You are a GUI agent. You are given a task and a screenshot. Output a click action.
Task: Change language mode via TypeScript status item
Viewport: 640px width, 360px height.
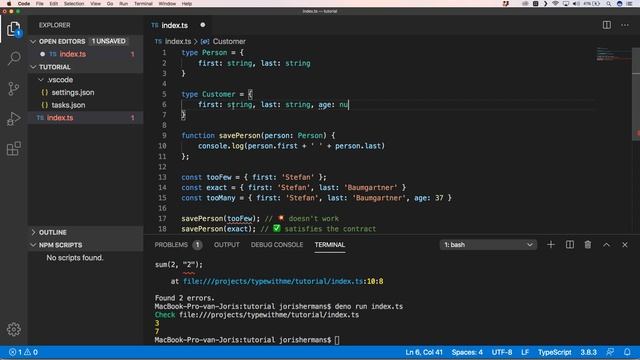554,352
